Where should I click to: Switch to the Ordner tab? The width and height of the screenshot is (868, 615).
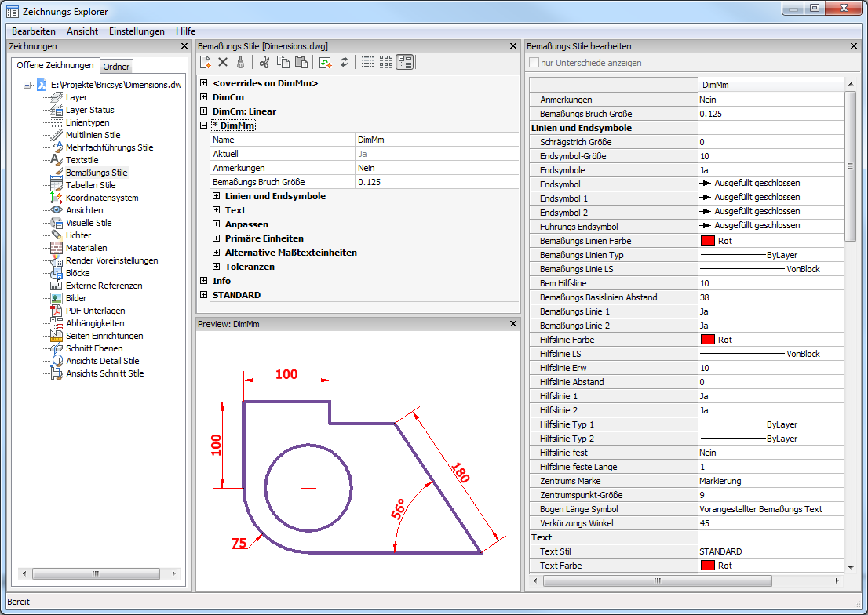pyautogui.click(x=117, y=67)
